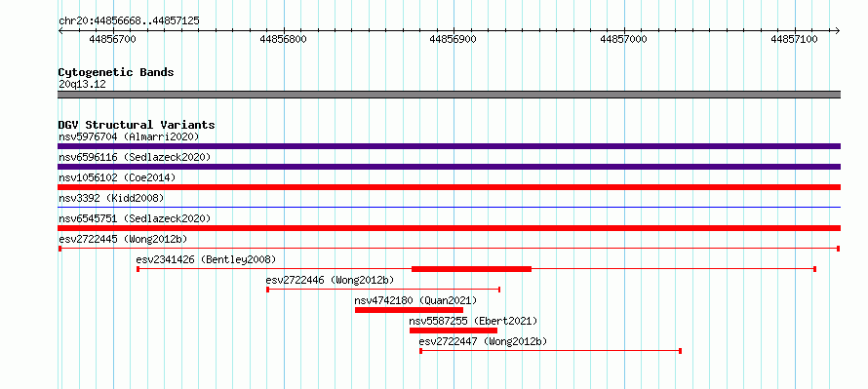Select the nsv3392 thin blue line
This screenshot has width=868, height=389.
449,207
